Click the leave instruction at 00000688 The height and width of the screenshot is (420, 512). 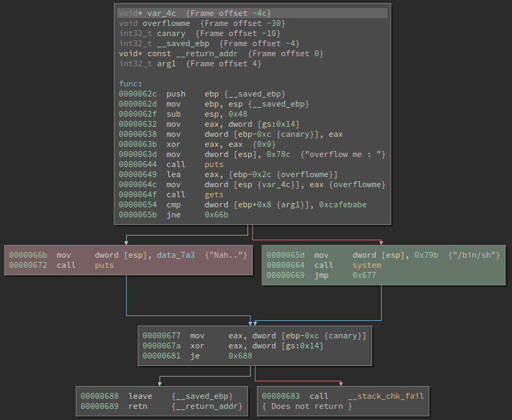pos(140,396)
